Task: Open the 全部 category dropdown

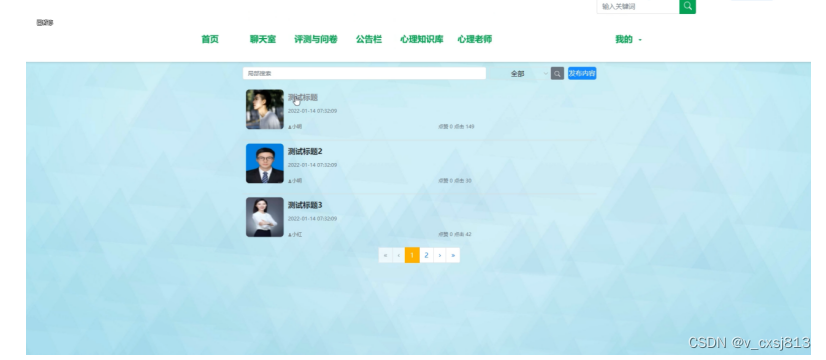Action: point(528,74)
